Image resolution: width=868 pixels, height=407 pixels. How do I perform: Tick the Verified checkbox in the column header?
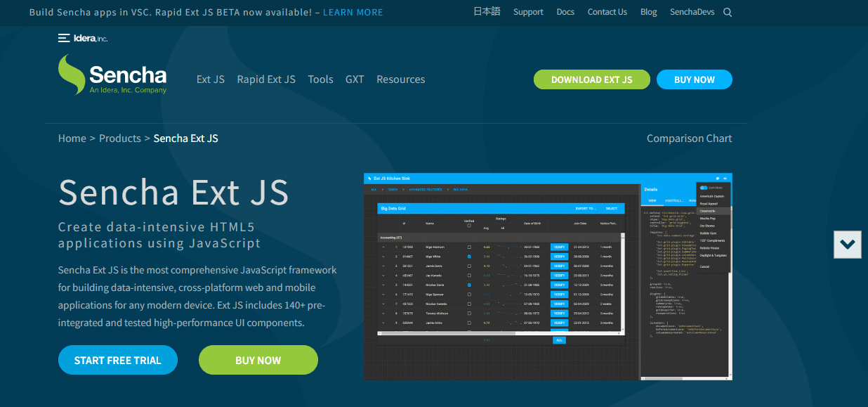pyautogui.click(x=469, y=226)
